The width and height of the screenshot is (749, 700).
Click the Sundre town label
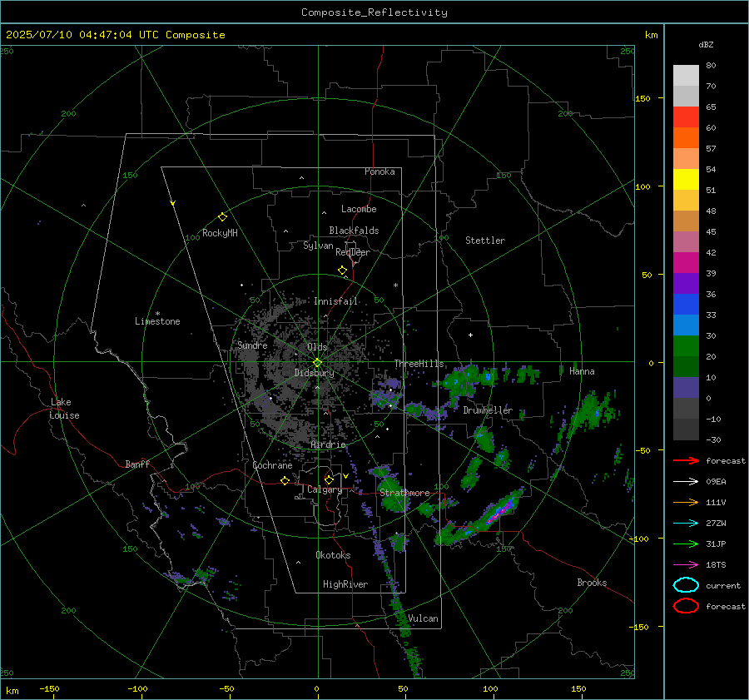(252, 345)
